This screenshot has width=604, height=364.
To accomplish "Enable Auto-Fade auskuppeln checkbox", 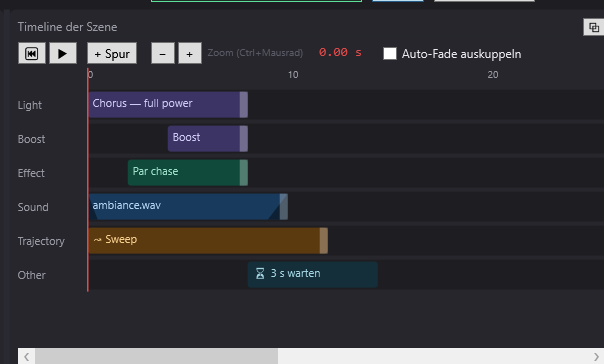I will (x=390, y=54).
